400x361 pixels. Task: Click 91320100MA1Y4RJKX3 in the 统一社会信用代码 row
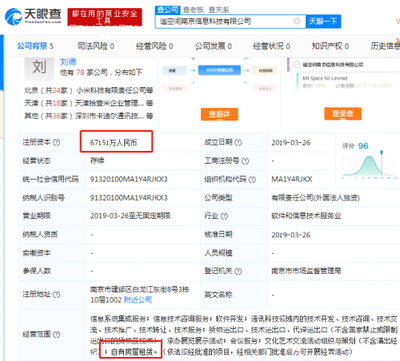(129, 179)
